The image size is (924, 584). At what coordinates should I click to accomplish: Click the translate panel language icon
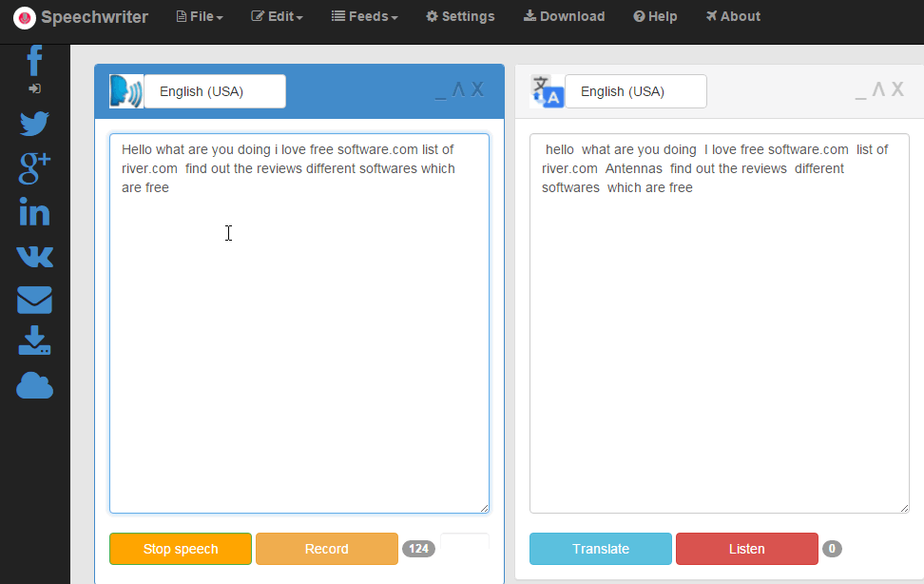click(x=548, y=91)
